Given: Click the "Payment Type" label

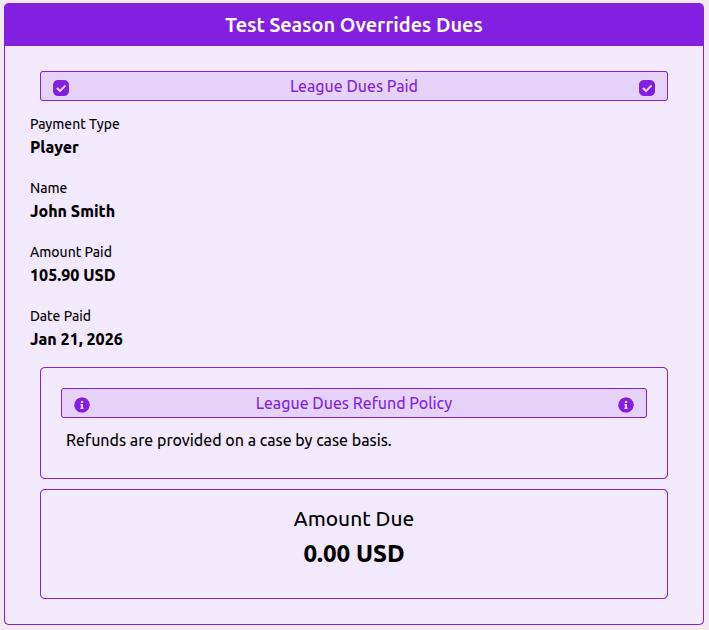Looking at the screenshot, I should point(75,124).
